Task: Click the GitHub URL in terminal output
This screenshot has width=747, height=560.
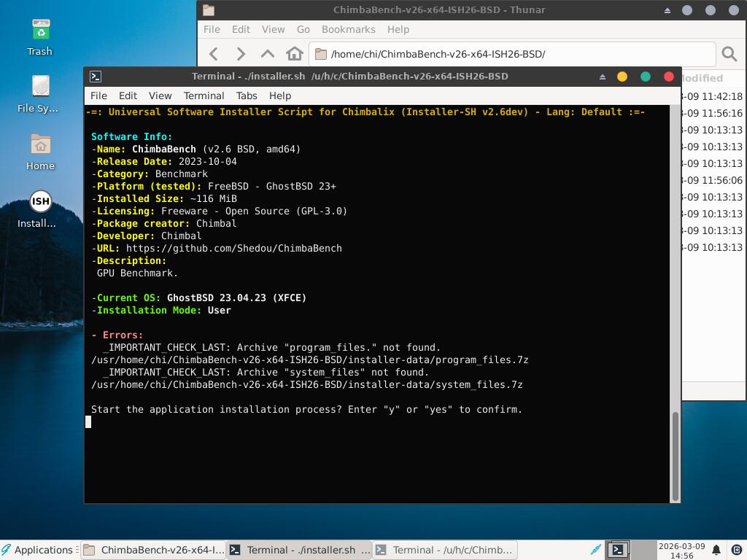Action: pos(234,248)
